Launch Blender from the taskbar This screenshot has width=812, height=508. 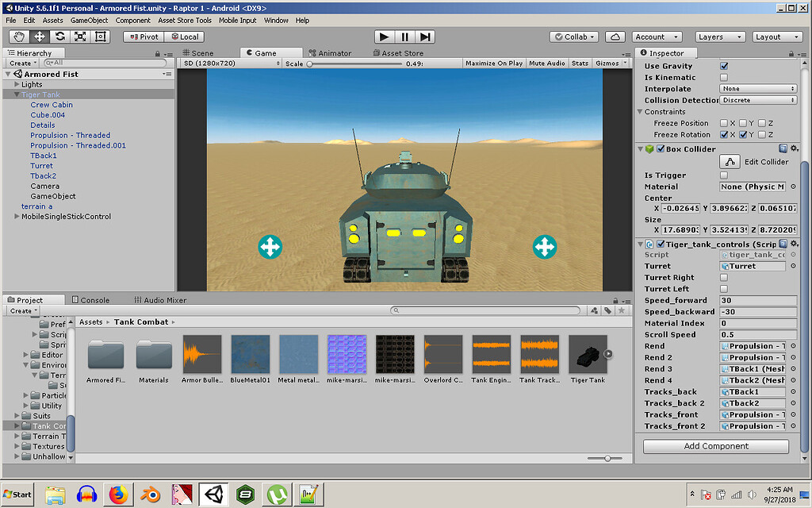151,494
